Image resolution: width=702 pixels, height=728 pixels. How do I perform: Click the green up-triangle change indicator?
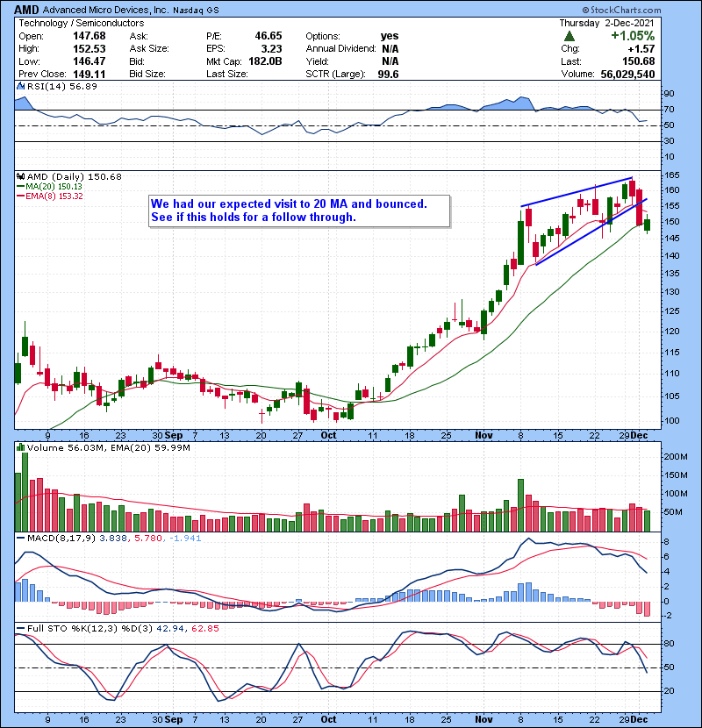tap(569, 36)
